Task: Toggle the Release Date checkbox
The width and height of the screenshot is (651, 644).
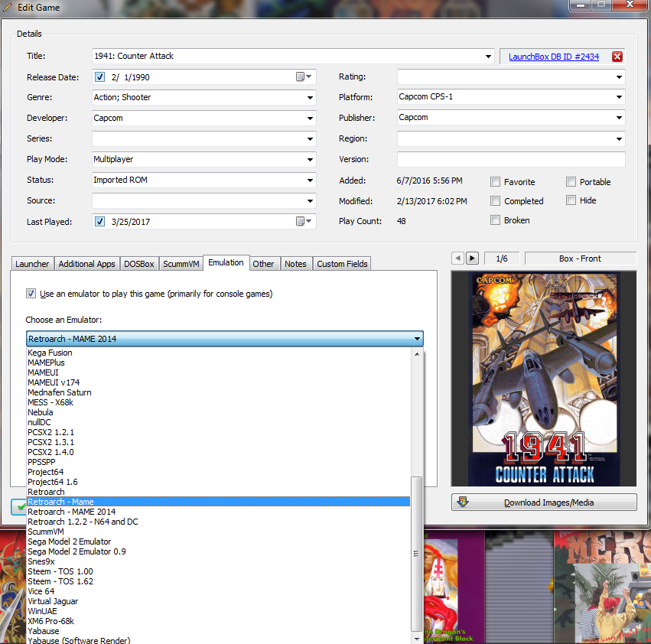Action: (99, 76)
